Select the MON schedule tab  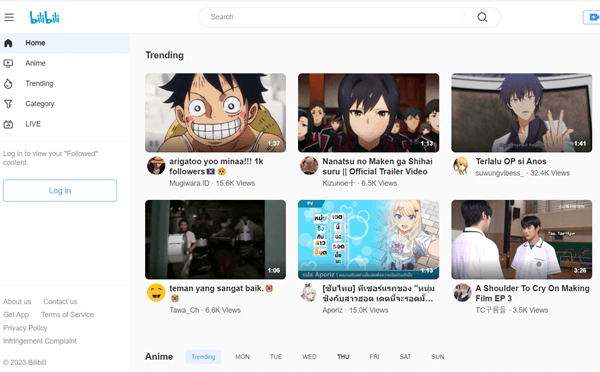(243, 357)
